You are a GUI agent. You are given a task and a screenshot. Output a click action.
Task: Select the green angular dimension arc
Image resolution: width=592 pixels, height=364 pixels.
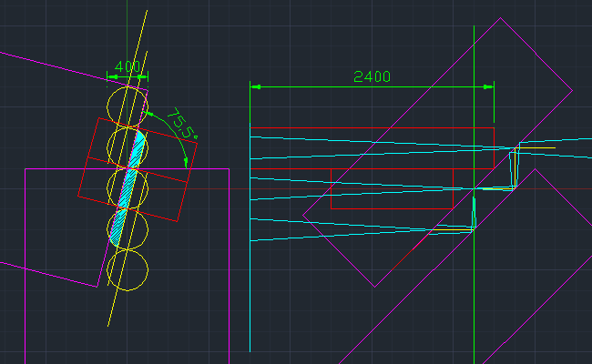tap(175, 130)
